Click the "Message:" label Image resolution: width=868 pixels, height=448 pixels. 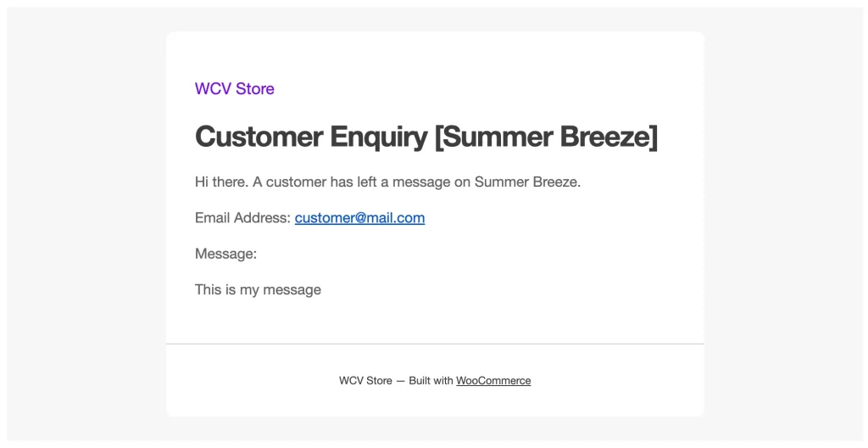(225, 254)
